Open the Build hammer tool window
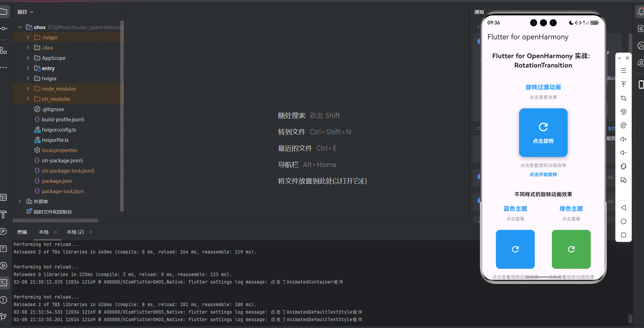 (3, 215)
